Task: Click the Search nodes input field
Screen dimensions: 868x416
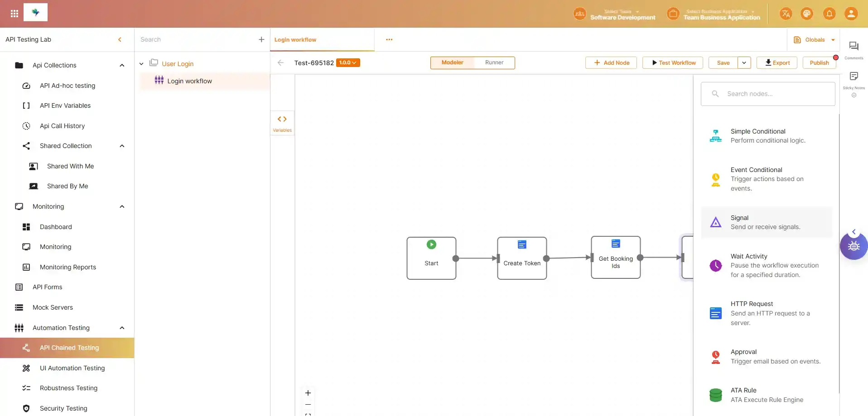Action: coord(775,94)
